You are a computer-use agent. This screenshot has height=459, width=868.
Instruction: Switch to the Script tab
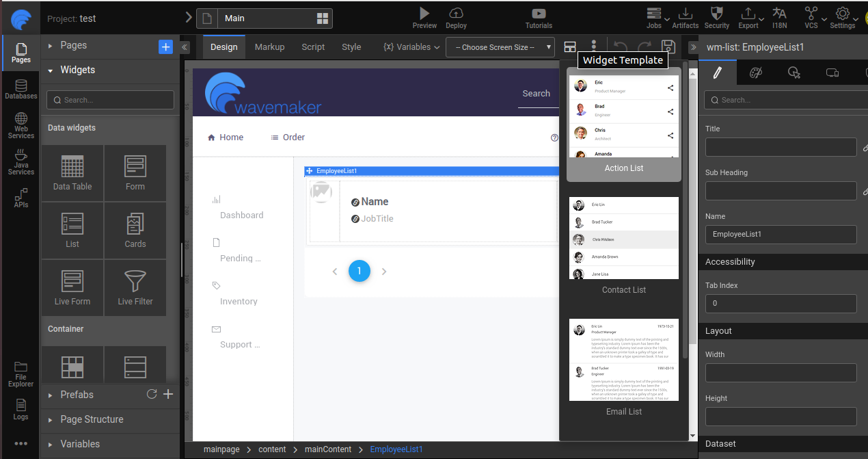[313, 47]
